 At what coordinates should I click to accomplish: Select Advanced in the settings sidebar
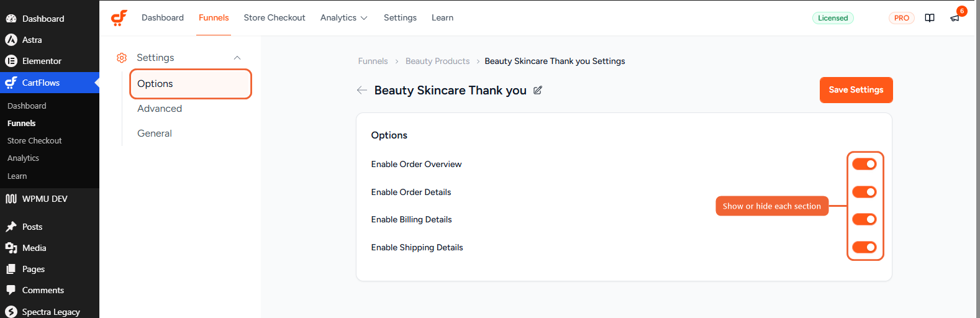160,109
